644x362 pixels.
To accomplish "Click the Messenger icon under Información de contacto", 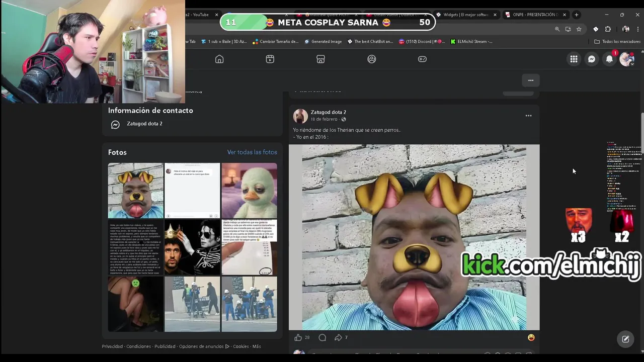I will [115, 125].
